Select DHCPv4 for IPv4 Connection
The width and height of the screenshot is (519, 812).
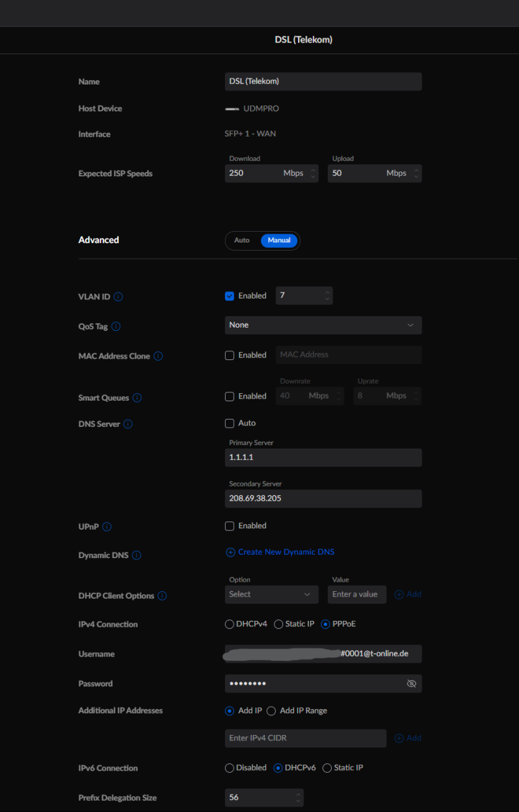(230, 624)
